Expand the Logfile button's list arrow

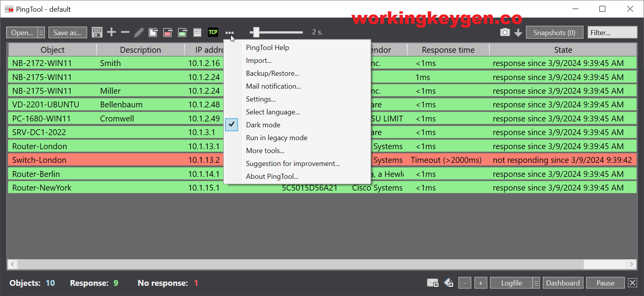point(536,283)
